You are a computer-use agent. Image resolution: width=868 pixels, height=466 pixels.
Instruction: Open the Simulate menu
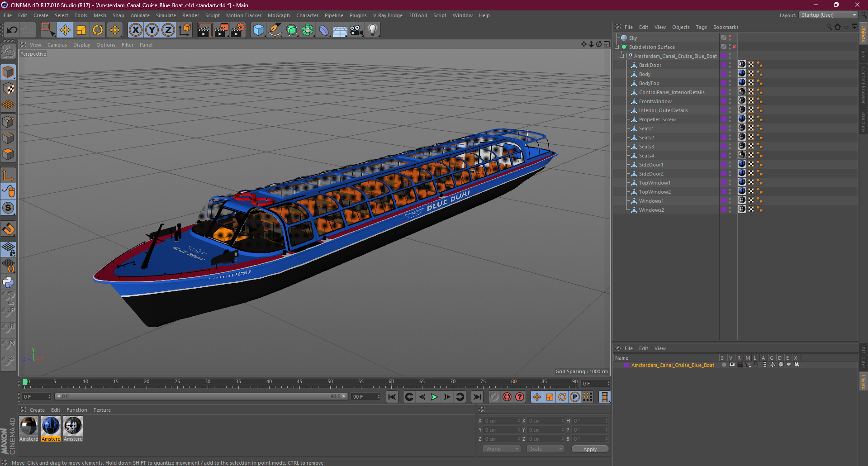[166, 15]
